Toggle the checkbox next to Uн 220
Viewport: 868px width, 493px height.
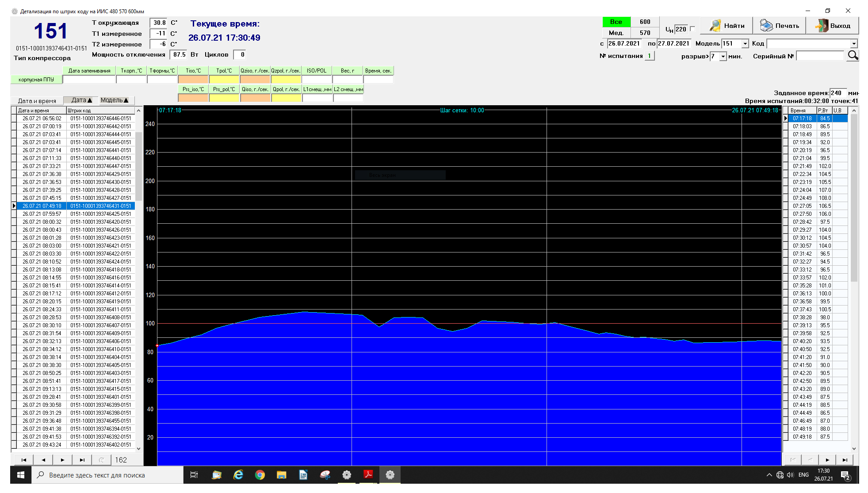[692, 29]
